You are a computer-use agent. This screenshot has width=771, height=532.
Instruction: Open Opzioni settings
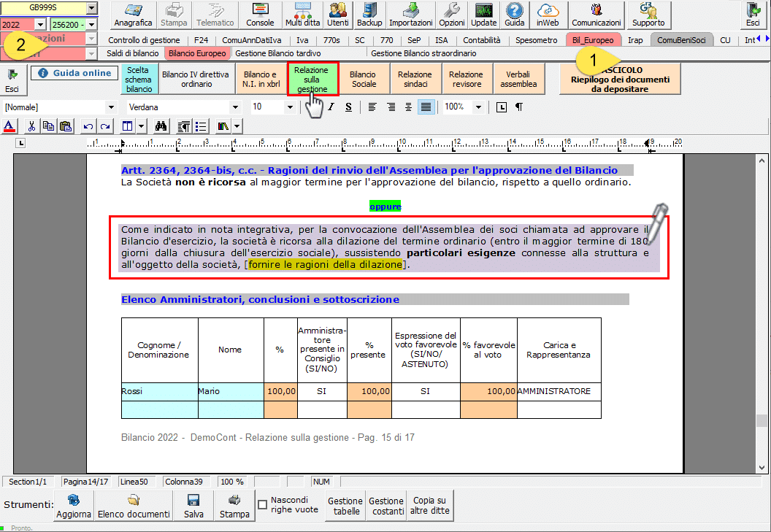coord(451,15)
